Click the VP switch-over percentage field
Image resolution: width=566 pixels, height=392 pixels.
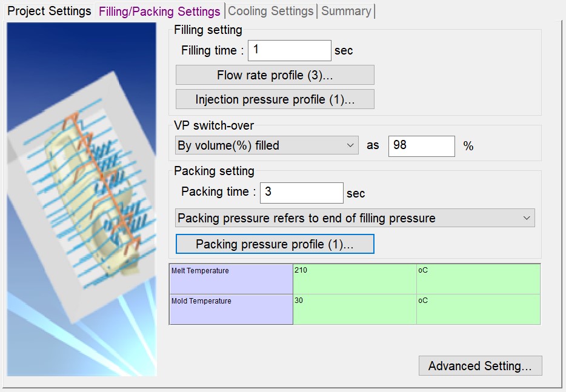421,145
